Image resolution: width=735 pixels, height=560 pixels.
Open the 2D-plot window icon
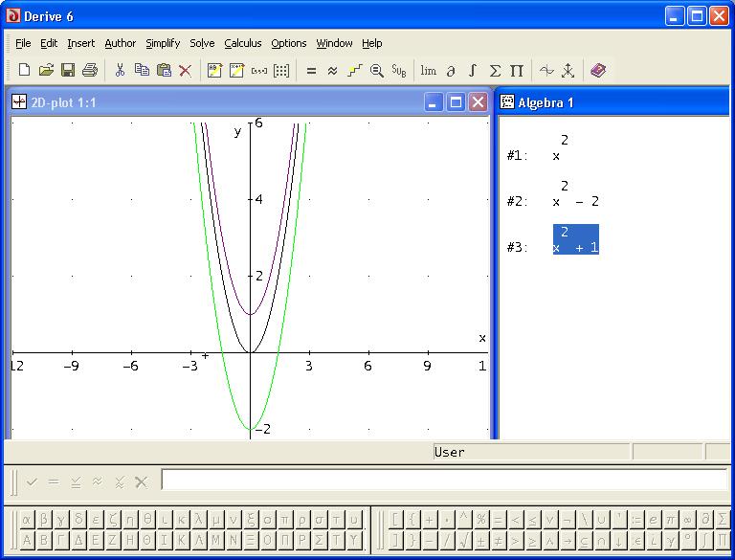(546, 70)
